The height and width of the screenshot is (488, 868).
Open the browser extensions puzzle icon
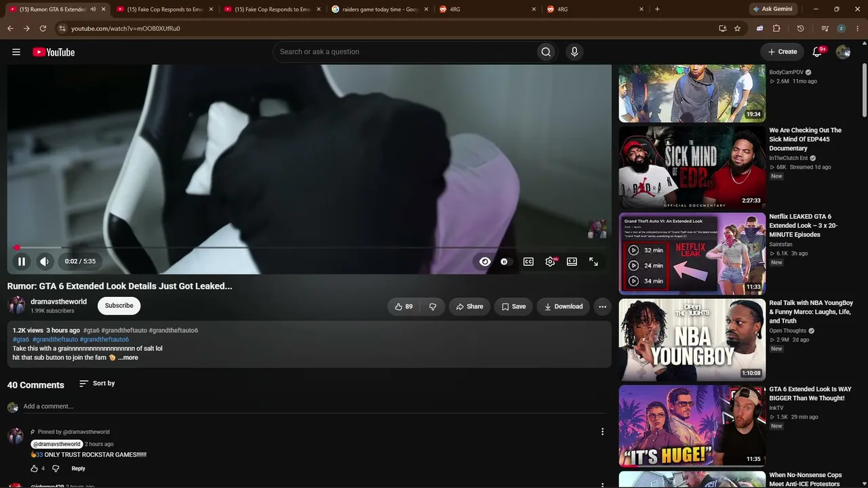point(776,28)
